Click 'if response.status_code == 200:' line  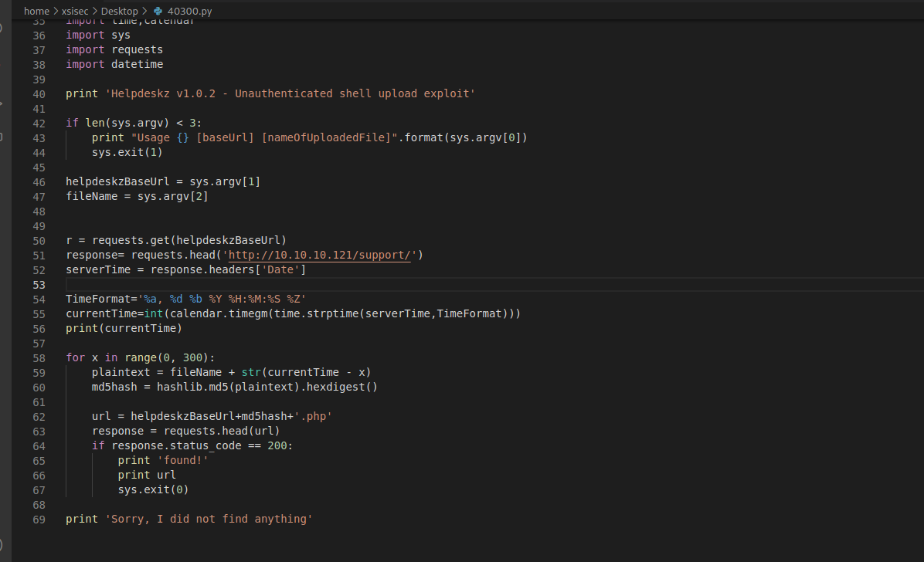click(x=192, y=446)
